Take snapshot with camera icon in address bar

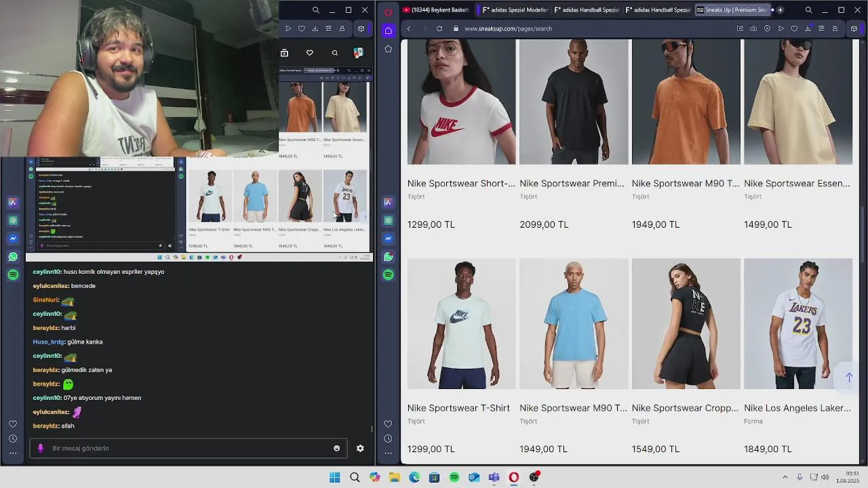point(753,28)
